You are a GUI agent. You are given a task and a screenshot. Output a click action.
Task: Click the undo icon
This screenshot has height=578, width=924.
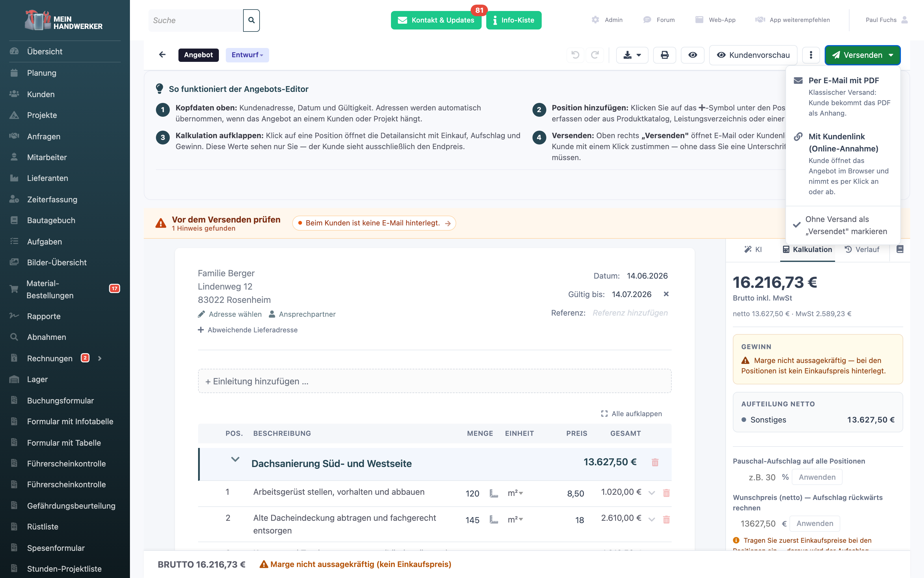tap(575, 55)
